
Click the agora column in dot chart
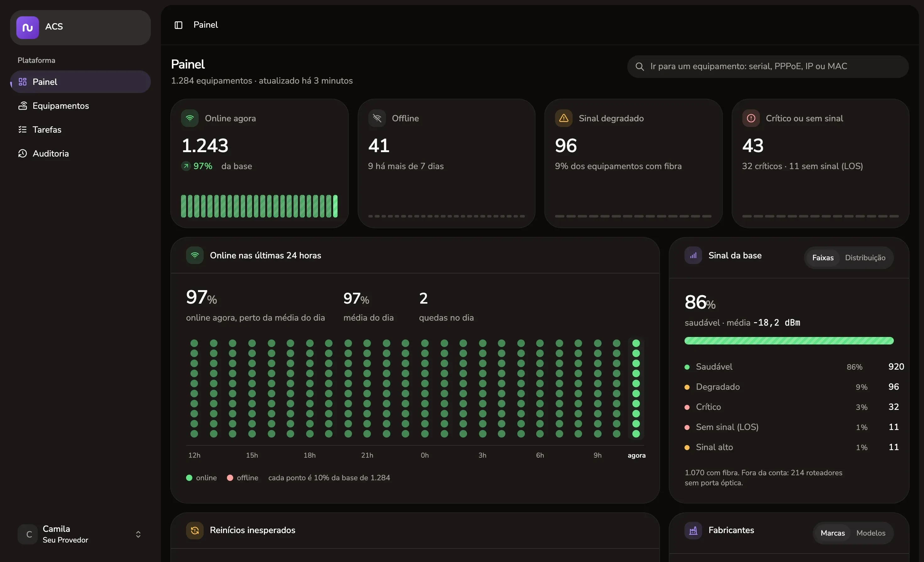tap(636, 388)
